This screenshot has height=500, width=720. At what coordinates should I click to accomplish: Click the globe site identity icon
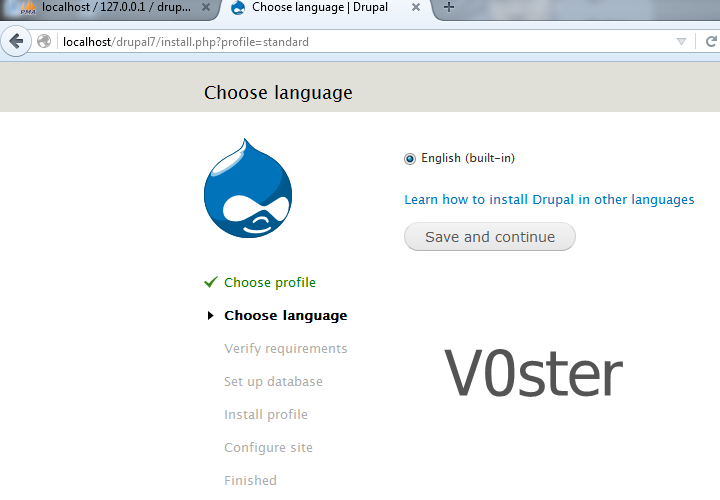click(44, 41)
